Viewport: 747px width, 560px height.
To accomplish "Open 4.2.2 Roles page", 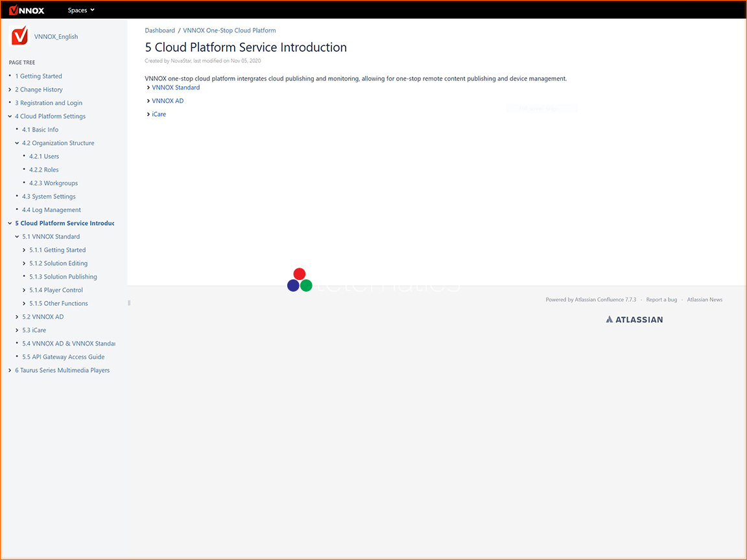I will [x=44, y=170].
